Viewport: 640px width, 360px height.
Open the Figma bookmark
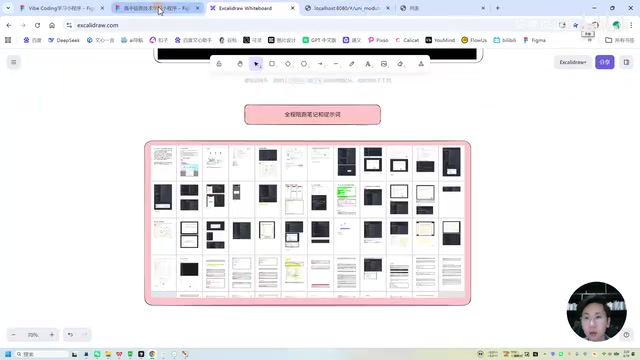coord(534,40)
